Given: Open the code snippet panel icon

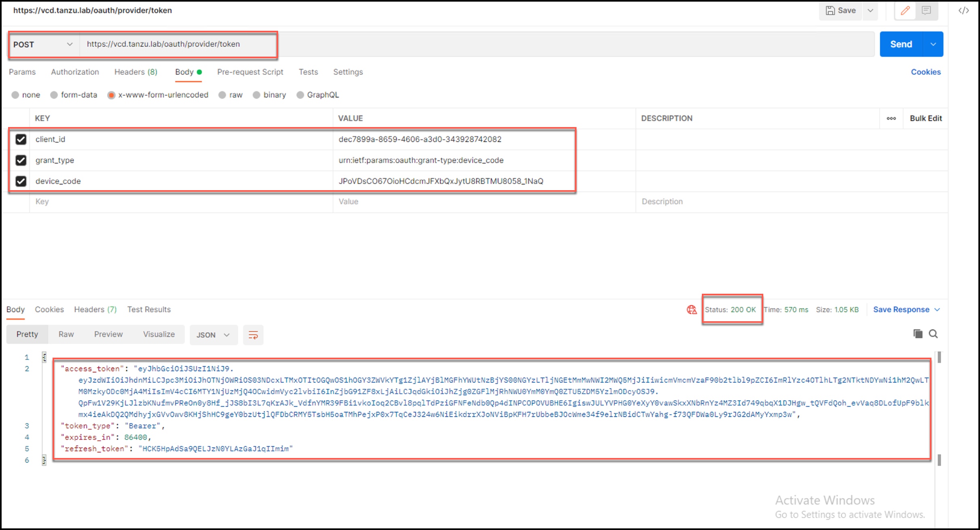Looking at the screenshot, I should point(963,11).
